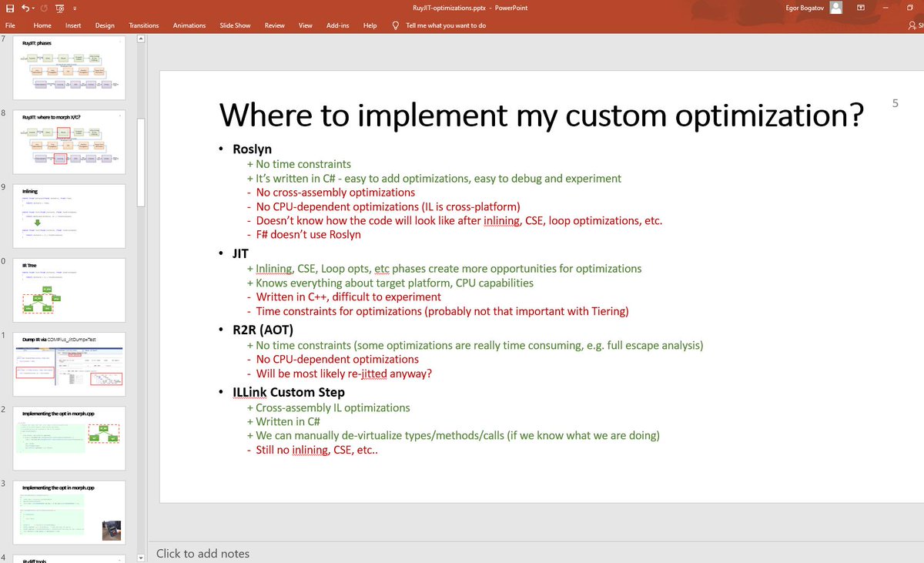Viewport: 924px width, 563px height.
Task: Open the Animations ribbon tab
Action: tap(189, 25)
